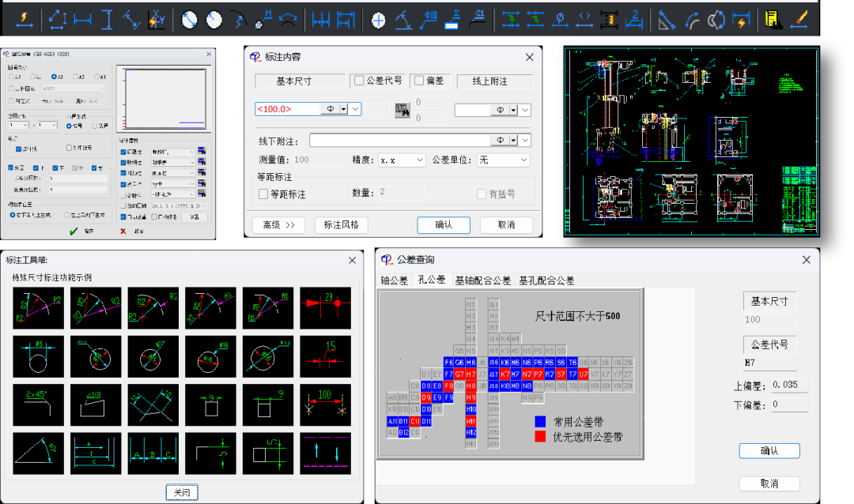The image size is (854, 504).
Task: Click 确认 in the 标注内容 dialog
Action: (444, 225)
